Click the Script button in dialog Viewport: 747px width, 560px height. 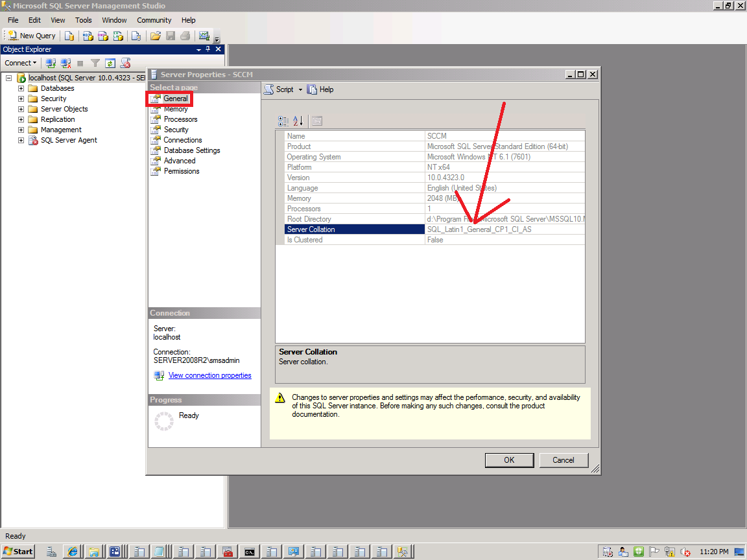279,89
